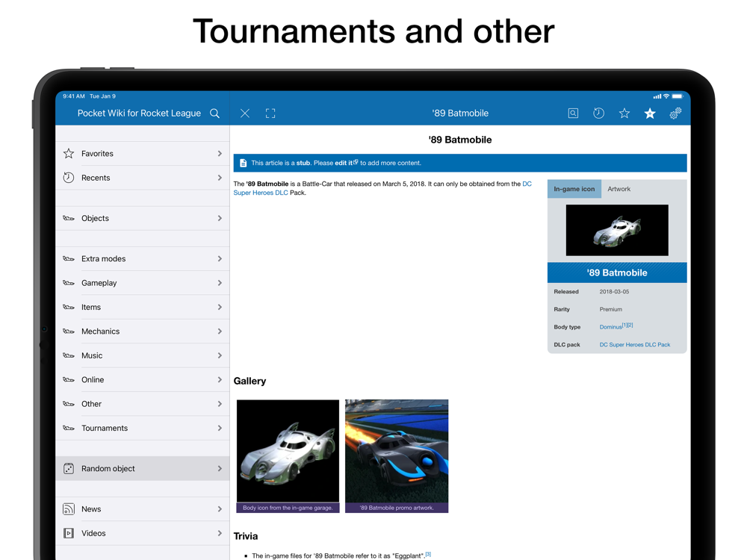747x560 pixels.
Task: Expand Items row chevron
Action: 220,307
